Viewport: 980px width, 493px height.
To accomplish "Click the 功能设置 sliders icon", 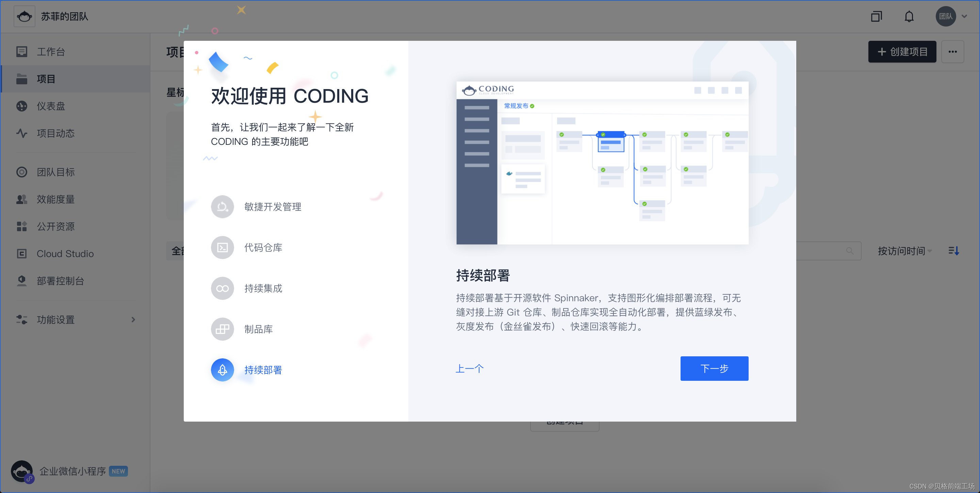I will [22, 320].
